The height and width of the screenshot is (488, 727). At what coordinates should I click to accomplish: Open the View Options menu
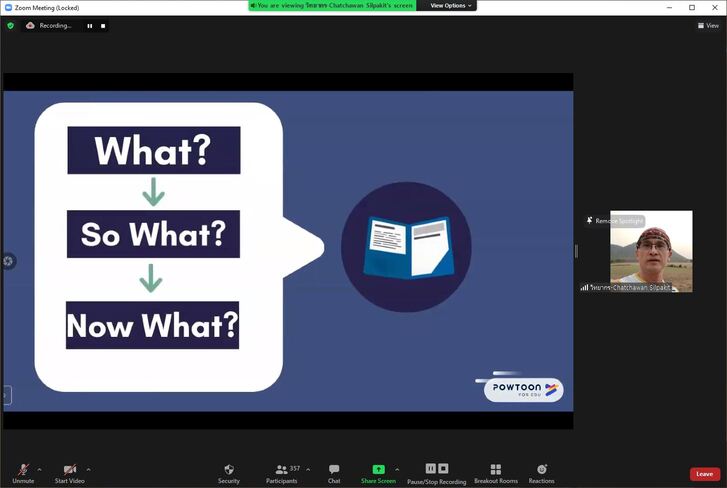pos(448,6)
